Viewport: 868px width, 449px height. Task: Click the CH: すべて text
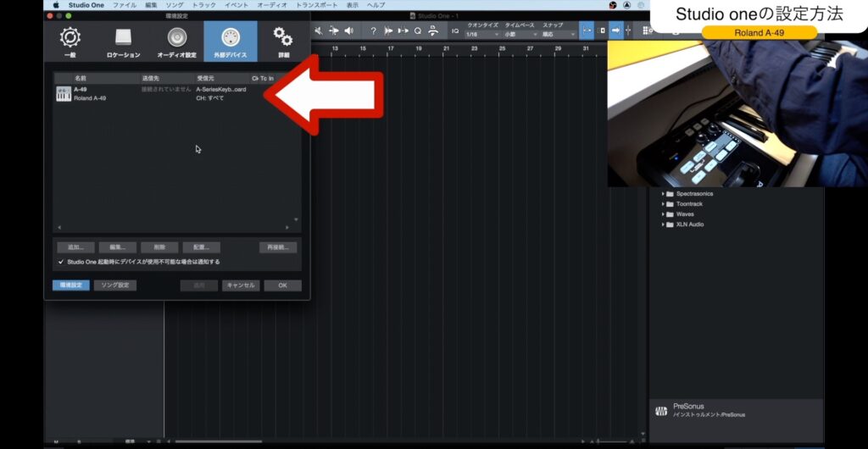[210, 98]
